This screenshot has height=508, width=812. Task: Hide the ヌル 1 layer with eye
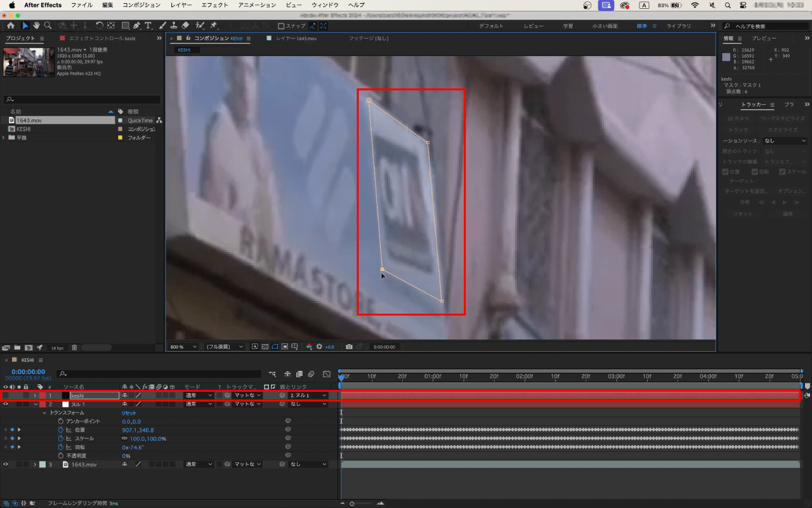click(x=6, y=404)
